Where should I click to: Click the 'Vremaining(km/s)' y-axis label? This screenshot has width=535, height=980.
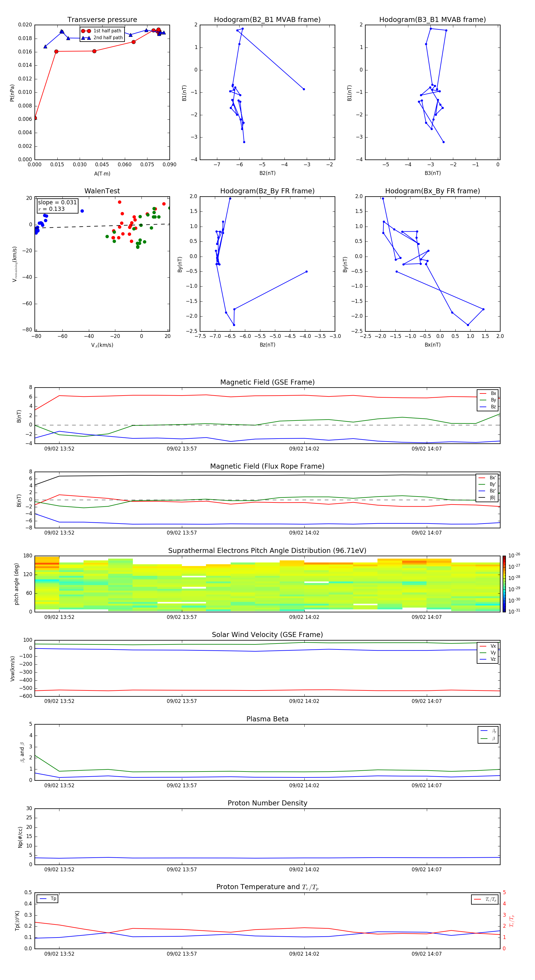pos(15,264)
